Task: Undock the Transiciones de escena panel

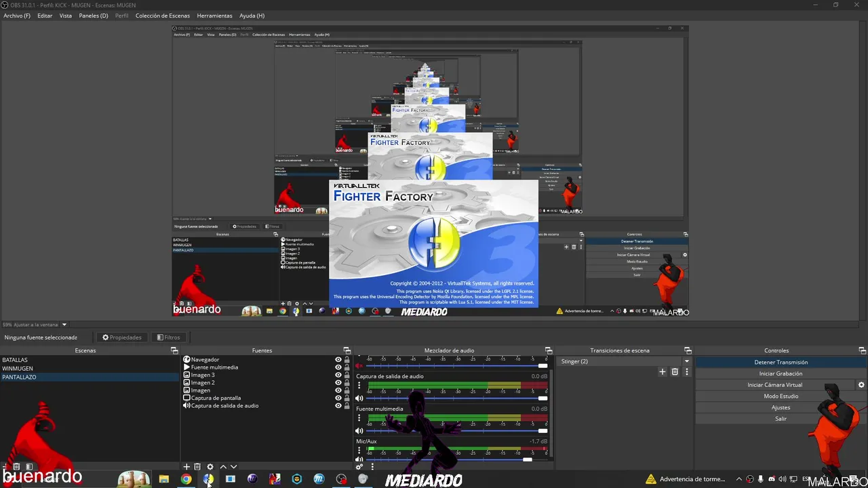Action: point(688,350)
